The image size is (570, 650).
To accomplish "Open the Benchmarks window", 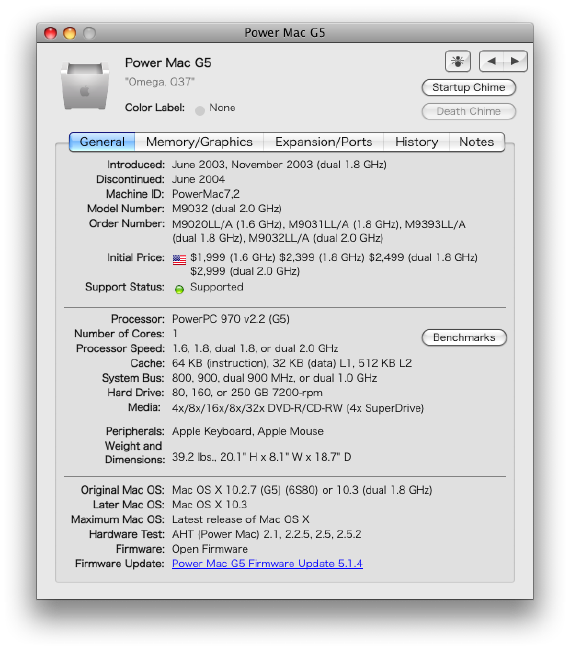I will tap(464, 337).
